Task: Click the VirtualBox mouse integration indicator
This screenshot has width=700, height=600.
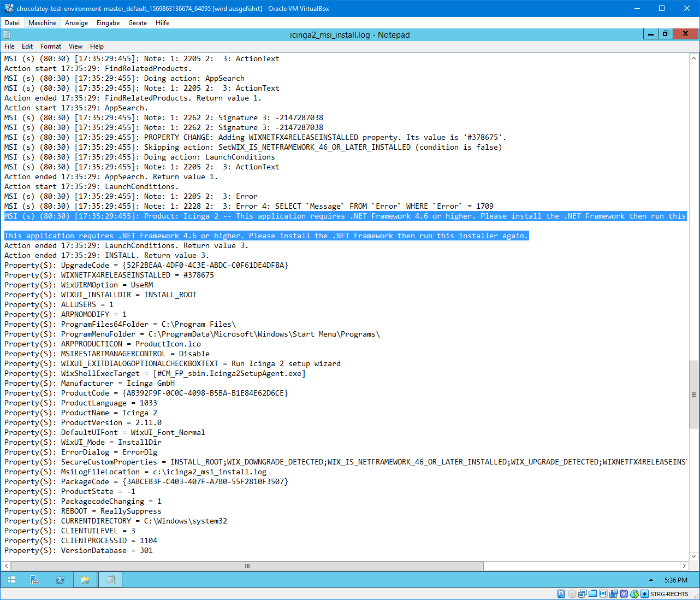Action: coord(634,594)
